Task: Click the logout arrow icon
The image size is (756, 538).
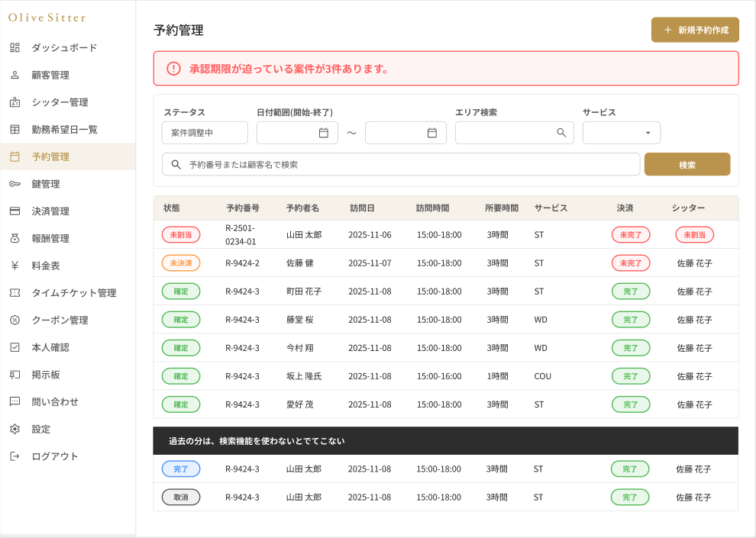Action: [x=15, y=456]
